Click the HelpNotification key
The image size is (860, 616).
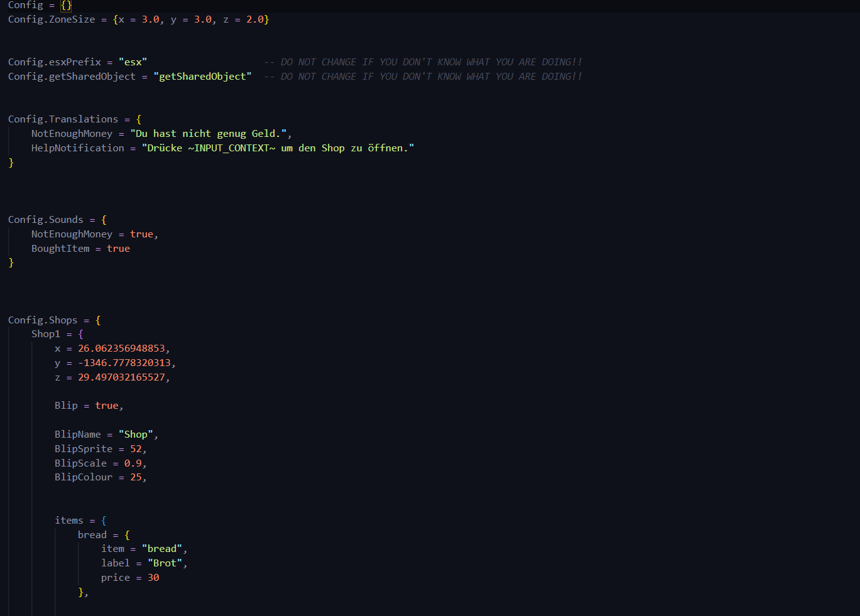pos(78,148)
